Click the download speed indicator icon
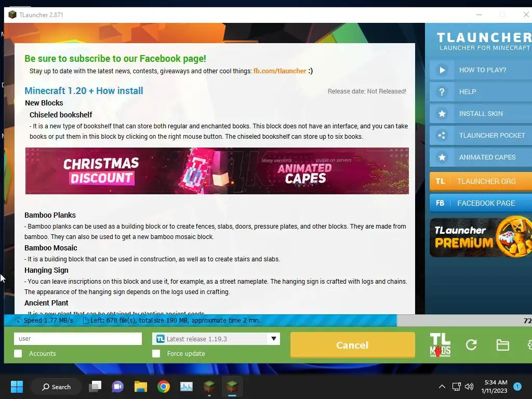 (x=18, y=320)
